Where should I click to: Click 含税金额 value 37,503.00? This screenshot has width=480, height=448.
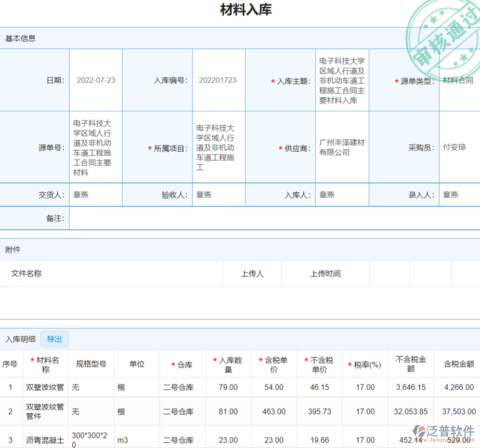(459, 412)
